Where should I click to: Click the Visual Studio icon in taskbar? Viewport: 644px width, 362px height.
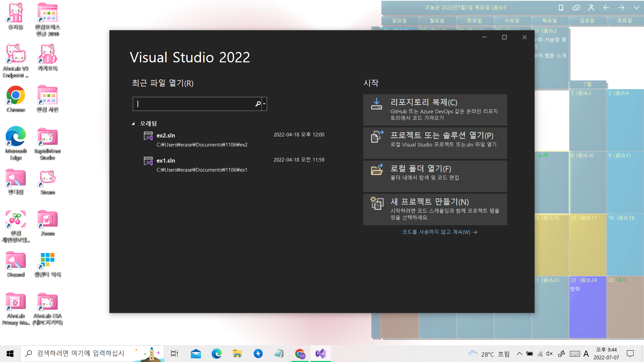pos(320,354)
